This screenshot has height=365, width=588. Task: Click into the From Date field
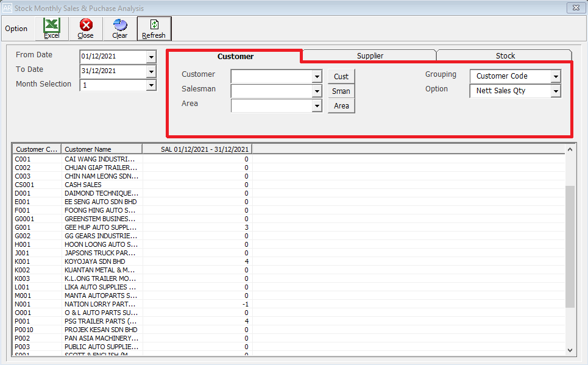tap(113, 57)
